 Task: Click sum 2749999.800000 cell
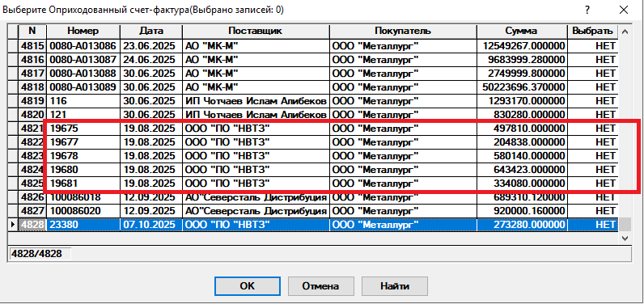[x=522, y=74]
